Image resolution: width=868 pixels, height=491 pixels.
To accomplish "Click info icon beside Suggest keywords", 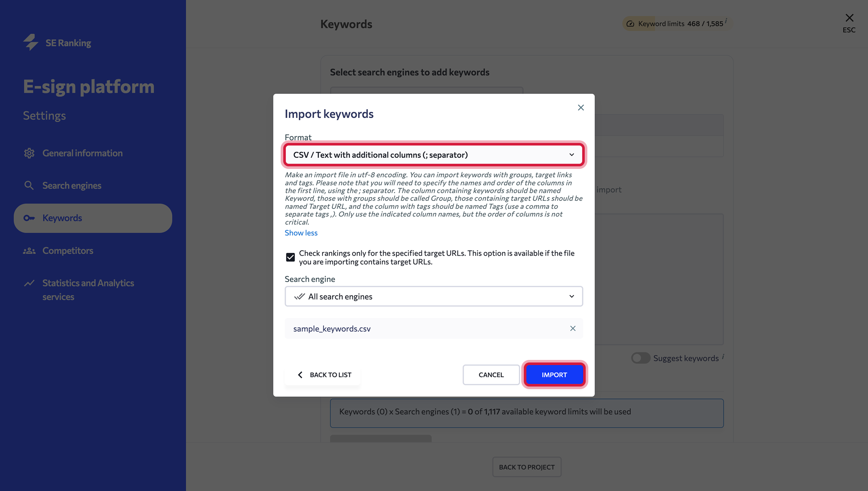I will point(723,356).
